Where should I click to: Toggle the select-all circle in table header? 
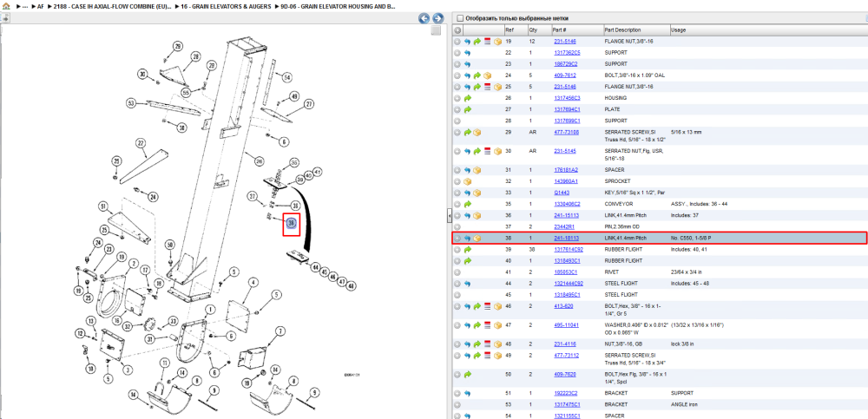click(x=457, y=29)
